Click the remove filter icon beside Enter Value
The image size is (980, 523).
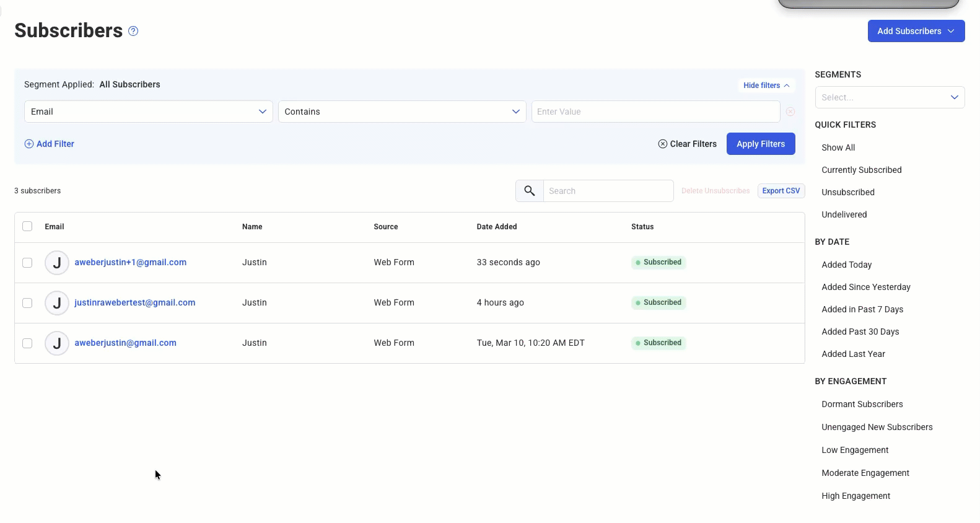point(790,112)
